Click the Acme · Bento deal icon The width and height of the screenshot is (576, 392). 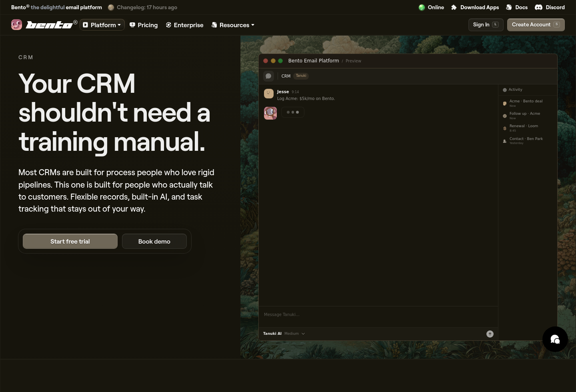click(505, 104)
